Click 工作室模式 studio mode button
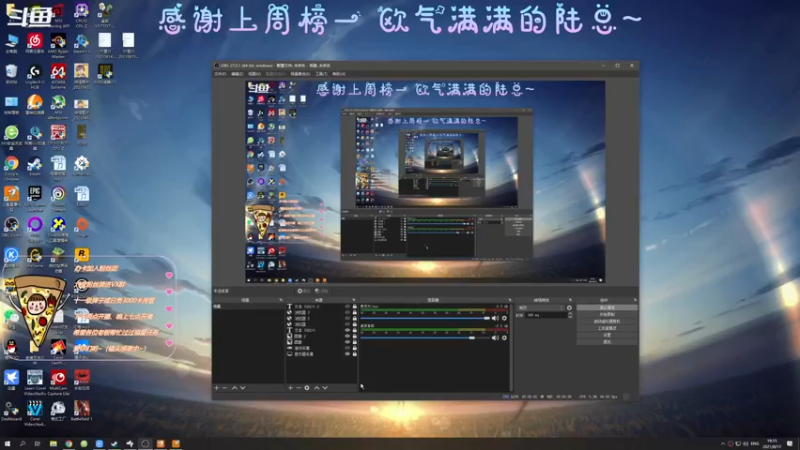Screen dimensions: 800x450 [x=607, y=328]
